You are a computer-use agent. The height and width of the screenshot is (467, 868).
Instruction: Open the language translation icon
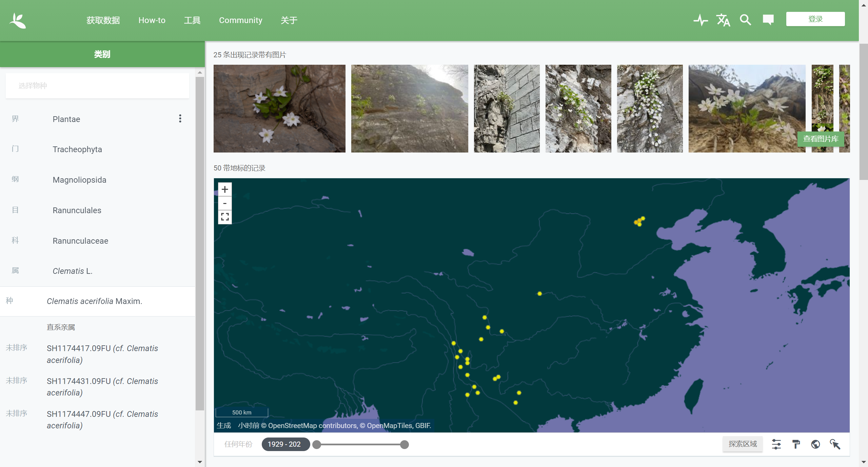[x=723, y=20]
